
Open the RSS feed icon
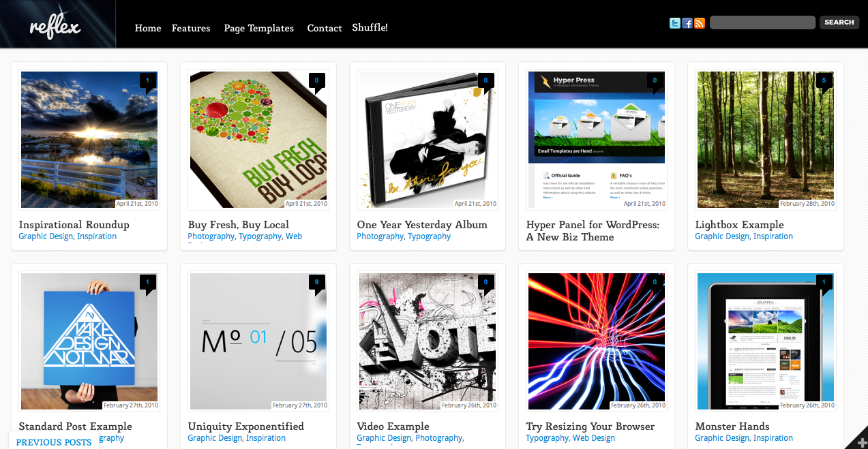click(x=700, y=23)
